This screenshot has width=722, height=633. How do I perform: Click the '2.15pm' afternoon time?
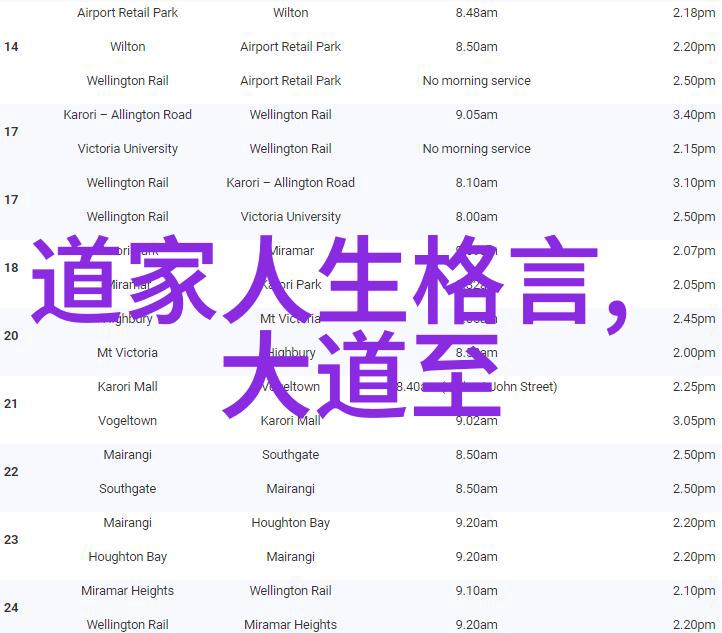point(694,149)
